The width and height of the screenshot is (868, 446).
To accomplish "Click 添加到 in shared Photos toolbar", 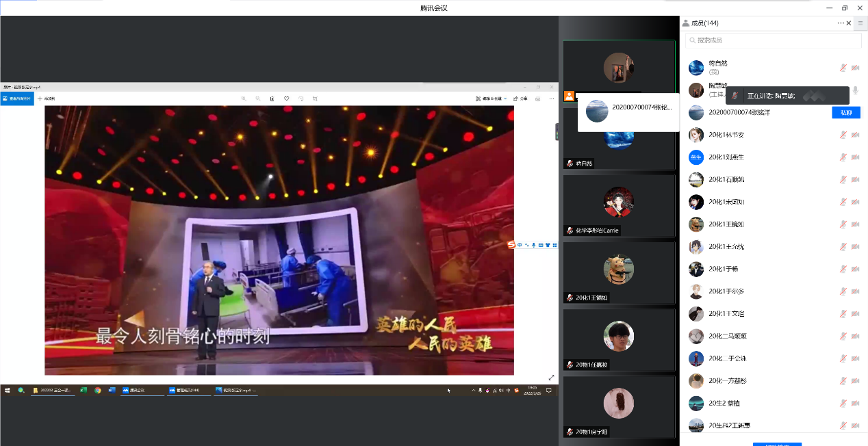I will tap(47, 99).
